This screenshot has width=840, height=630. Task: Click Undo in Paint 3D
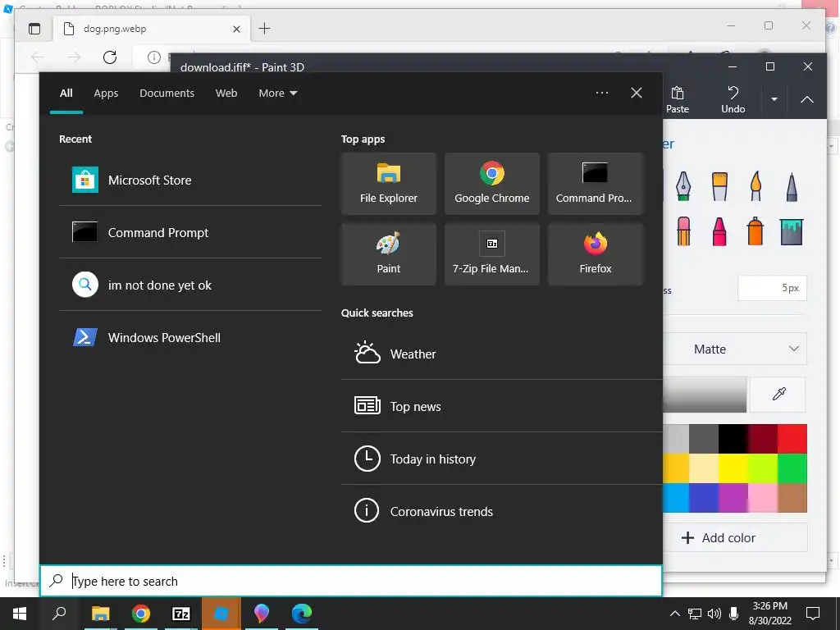pos(733,99)
